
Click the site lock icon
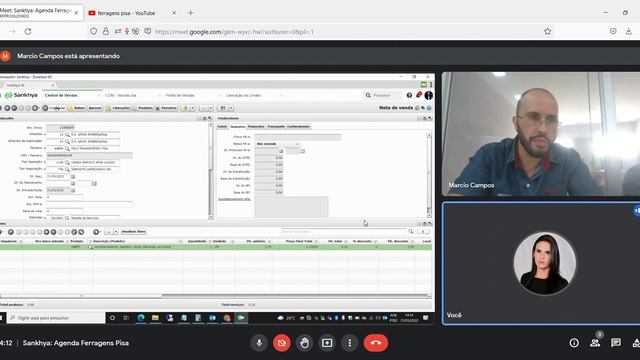tap(106, 31)
